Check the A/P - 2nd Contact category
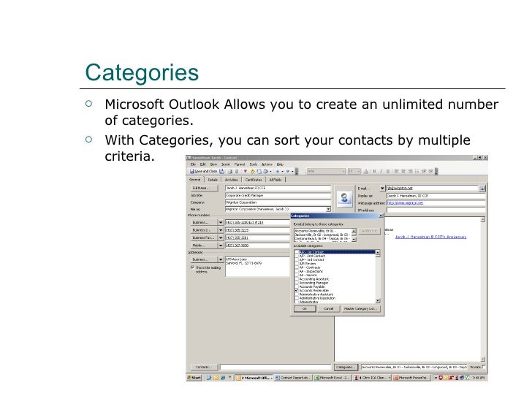This screenshot has height=399, width=532. [x=296, y=256]
